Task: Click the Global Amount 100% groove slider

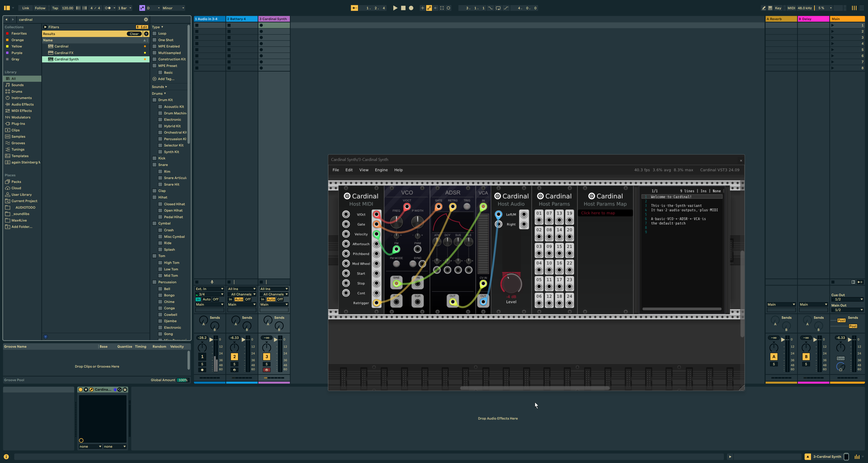Action: coord(183,380)
